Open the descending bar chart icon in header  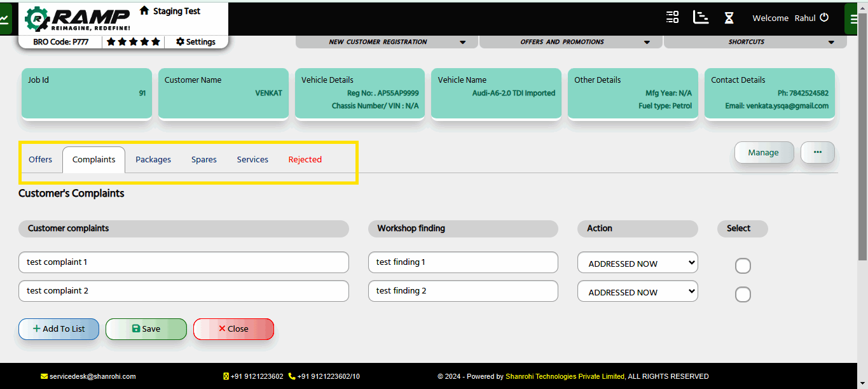(701, 17)
